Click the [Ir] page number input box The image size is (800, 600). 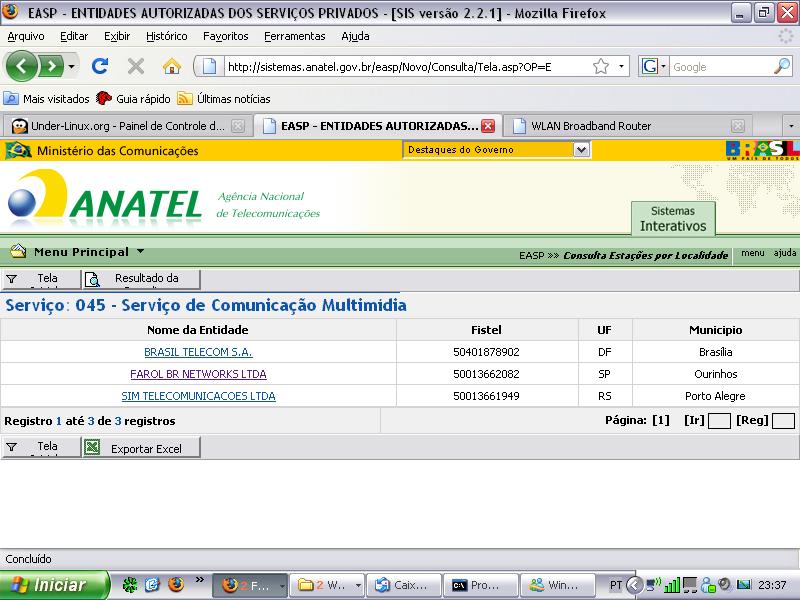[x=719, y=421]
